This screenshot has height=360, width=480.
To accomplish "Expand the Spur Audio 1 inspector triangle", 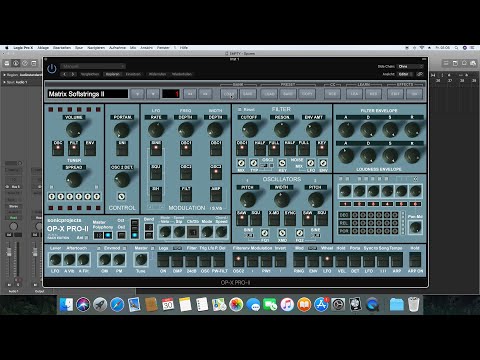I will [5, 82].
